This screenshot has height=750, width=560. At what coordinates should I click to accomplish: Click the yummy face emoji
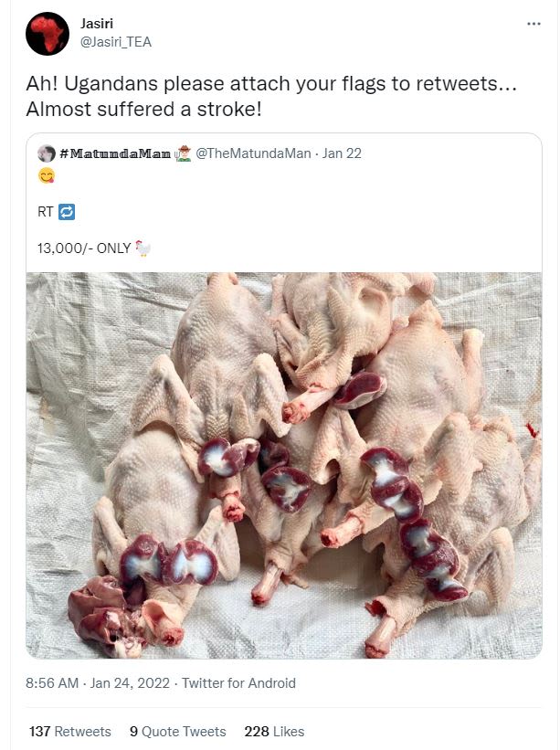pyautogui.click(x=47, y=176)
